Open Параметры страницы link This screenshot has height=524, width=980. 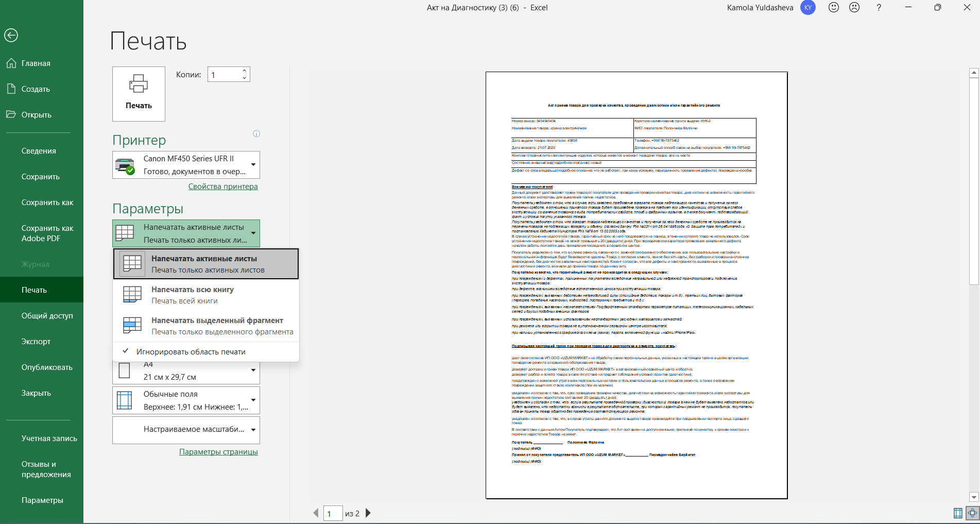click(x=218, y=452)
